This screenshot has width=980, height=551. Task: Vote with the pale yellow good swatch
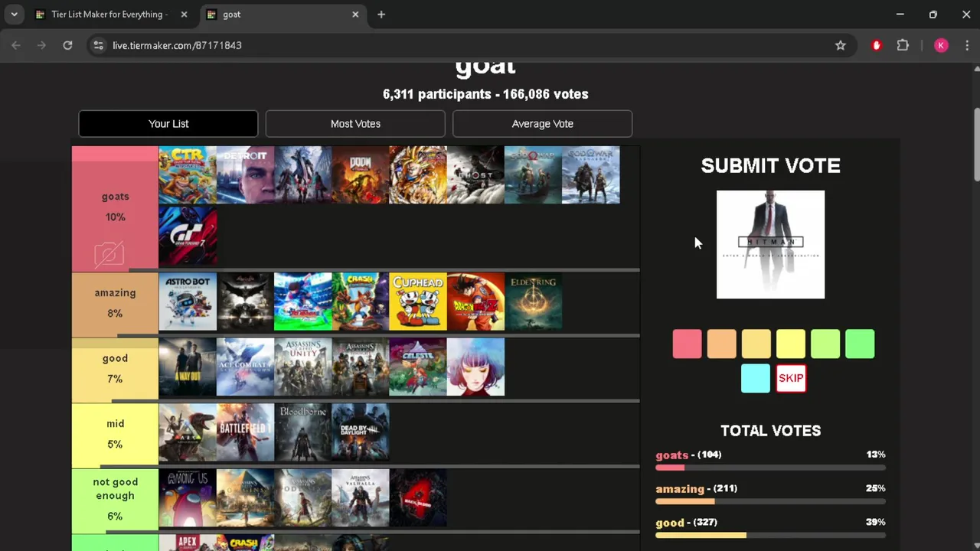click(756, 344)
